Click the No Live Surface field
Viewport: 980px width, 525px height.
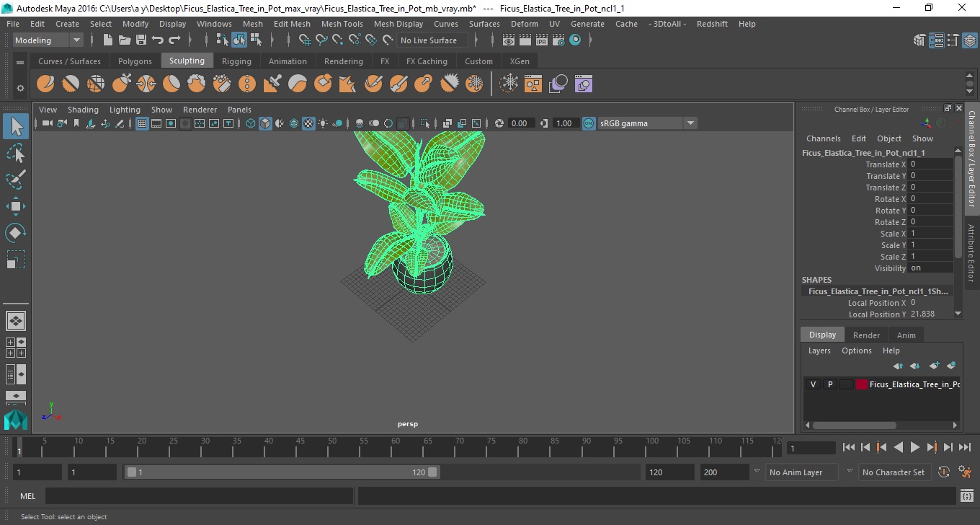coord(432,40)
